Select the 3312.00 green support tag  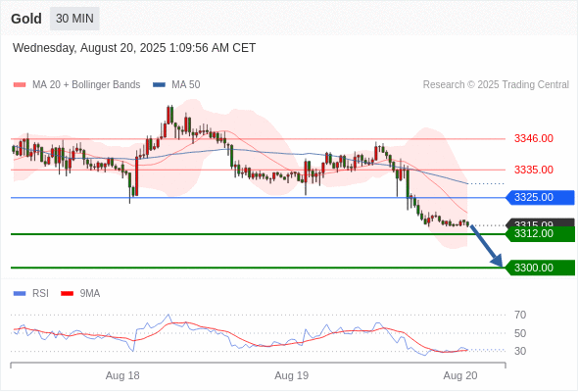[540, 234]
